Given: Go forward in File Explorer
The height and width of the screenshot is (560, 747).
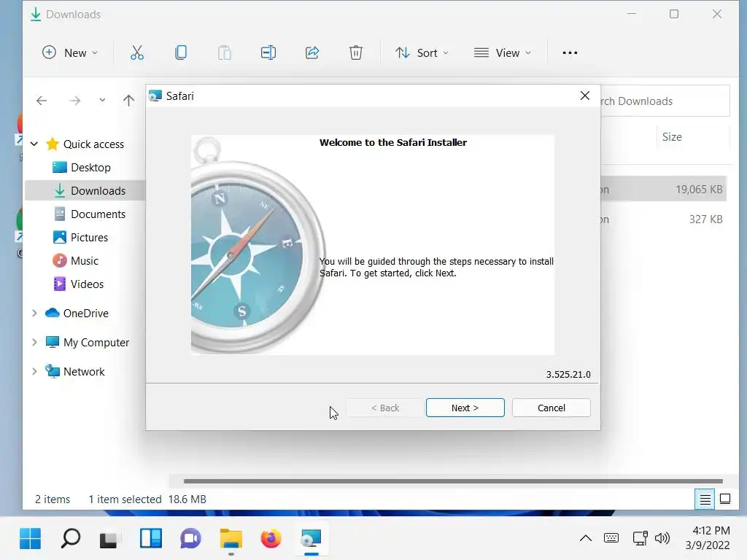Looking at the screenshot, I should [x=75, y=101].
